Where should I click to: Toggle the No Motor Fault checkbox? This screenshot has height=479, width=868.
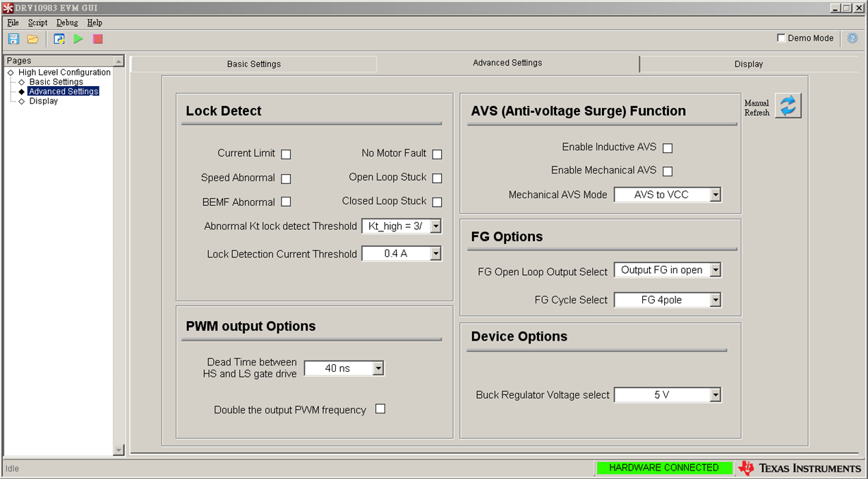[437, 154]
